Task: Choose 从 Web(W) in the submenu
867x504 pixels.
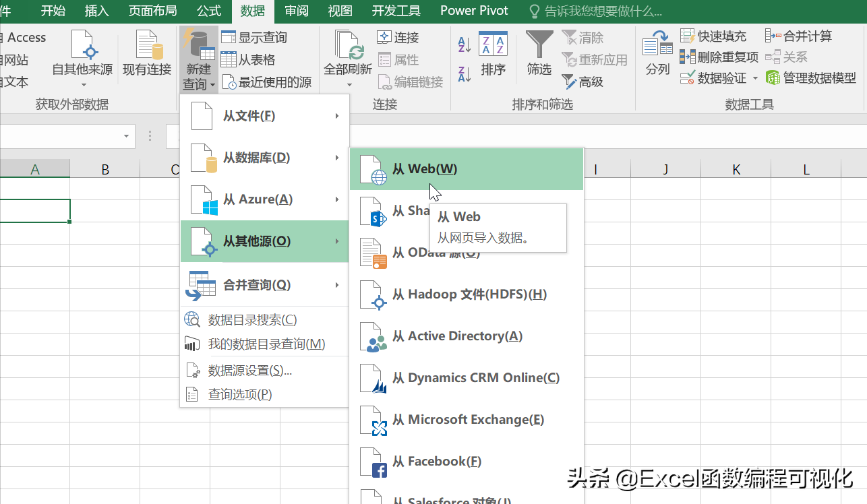Action: [x=467, y=169]
